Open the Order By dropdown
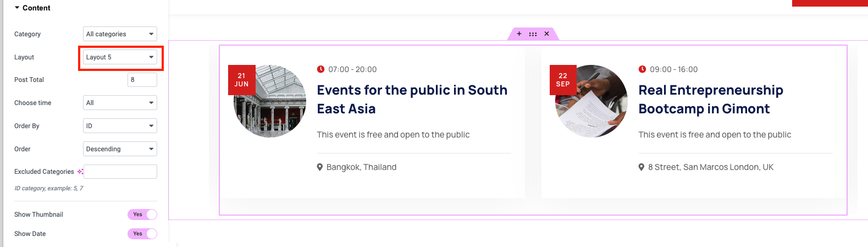Viewport: 868px width, 247px height. (x=120, y=126)
